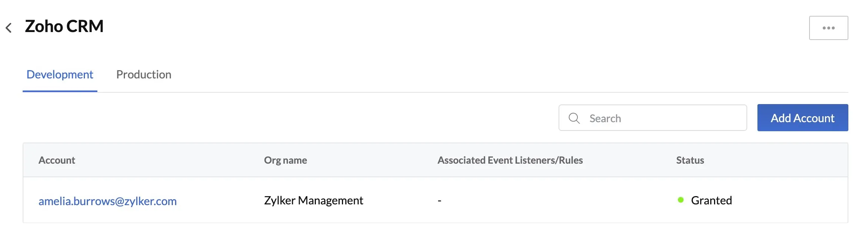Screen dimensions: 868x247
Task: Switch to the Development tab
Action: 60,74
